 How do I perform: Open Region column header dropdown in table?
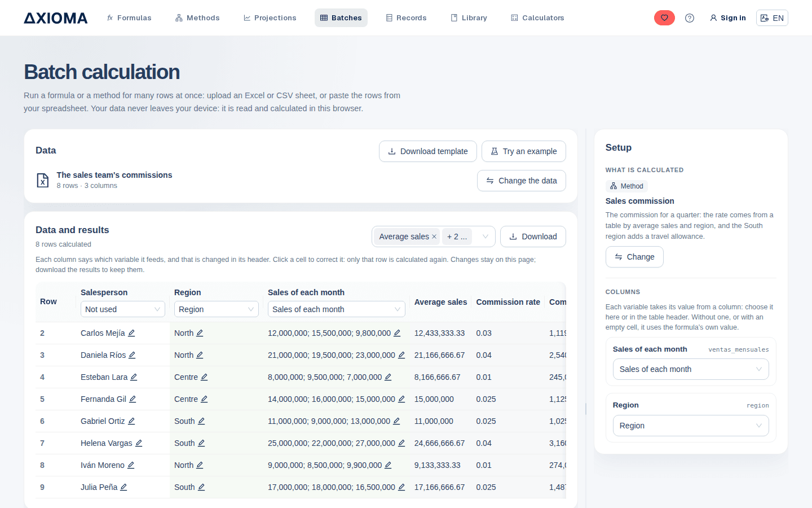[x=217, y=309]
